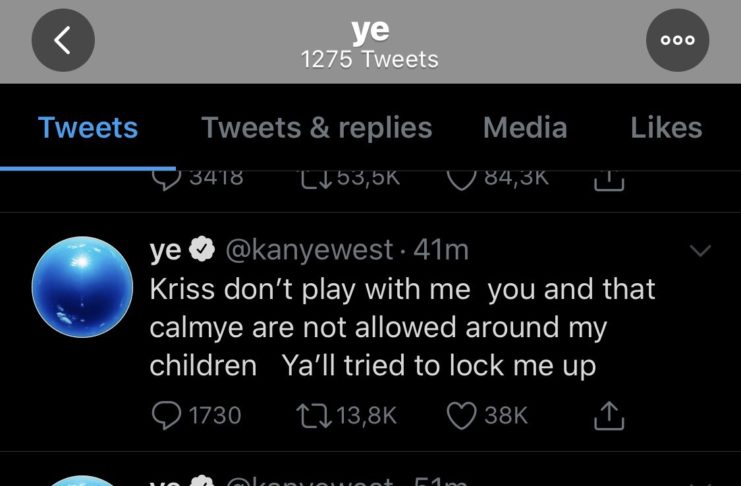Tap the verified badge next to ye
The image size is (741, 486).
(207, 250)
